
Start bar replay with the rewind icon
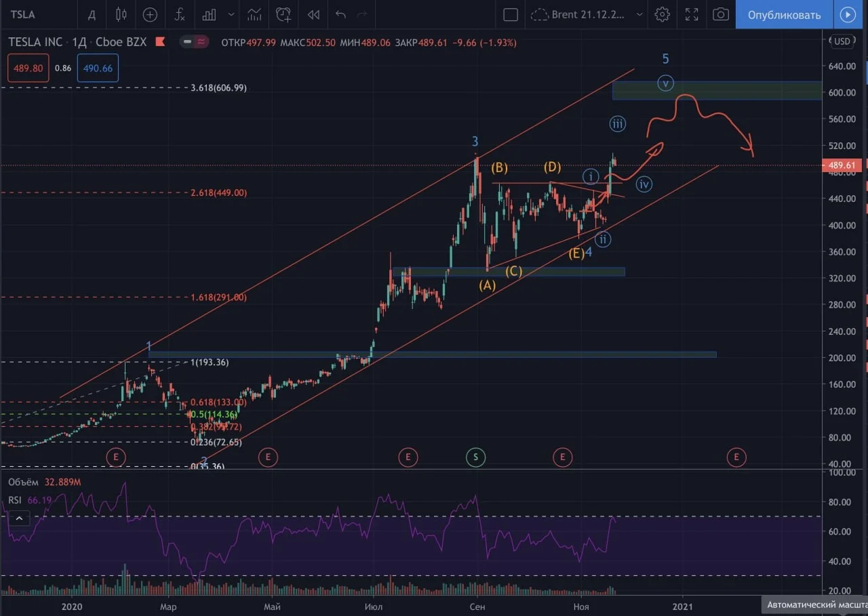pyautogui.click(x=313, y=14)
